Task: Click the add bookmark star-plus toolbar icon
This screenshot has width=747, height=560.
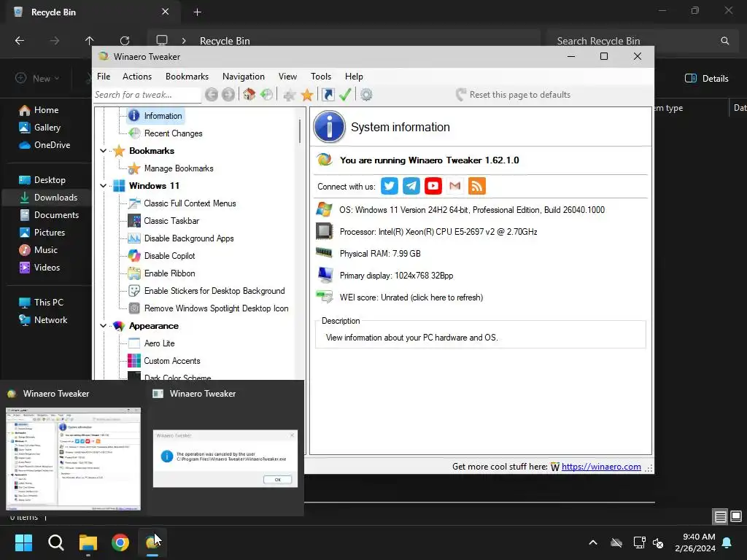Action: (289, 95)
